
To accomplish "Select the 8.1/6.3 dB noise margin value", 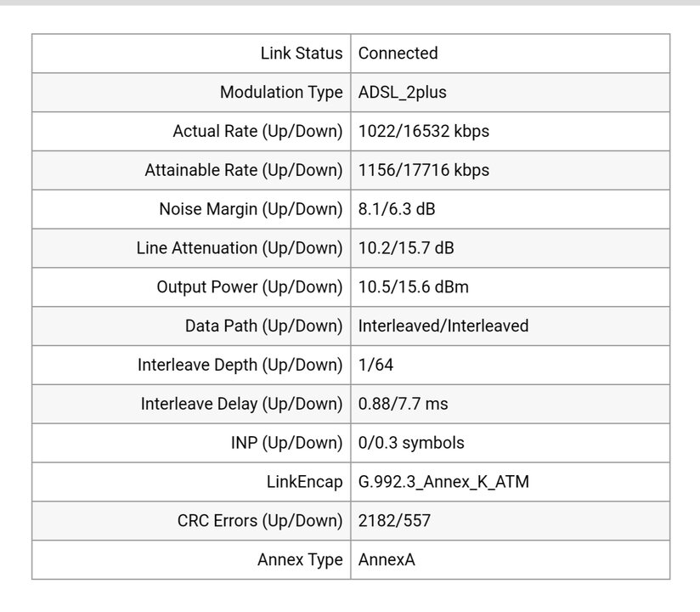I will (397, 209).
